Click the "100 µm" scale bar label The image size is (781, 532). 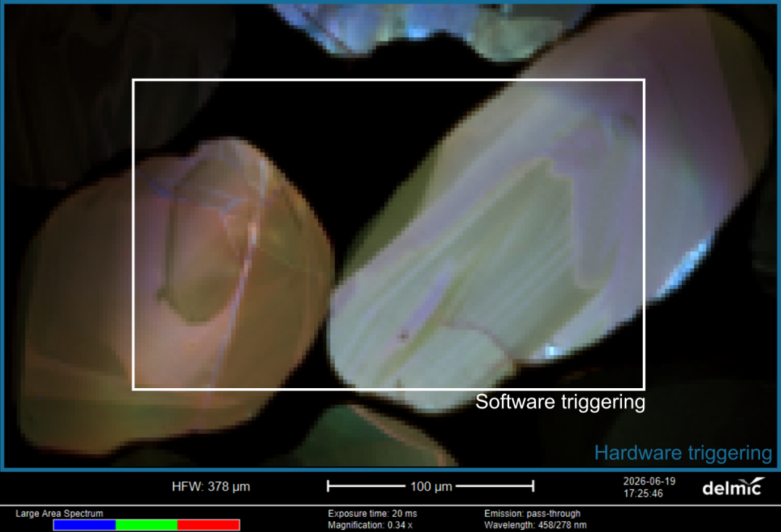click(x=431, y=486)
